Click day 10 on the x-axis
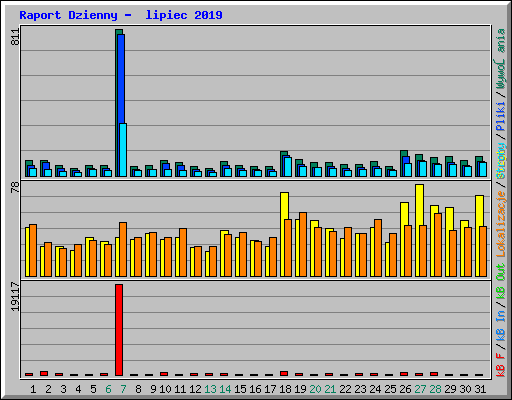Screen dimensions: 512x400 (x=165, y=389)
